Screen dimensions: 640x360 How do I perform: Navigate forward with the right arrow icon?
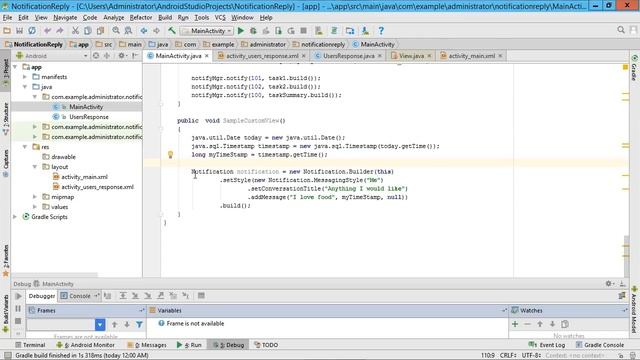tap(156, 31)
